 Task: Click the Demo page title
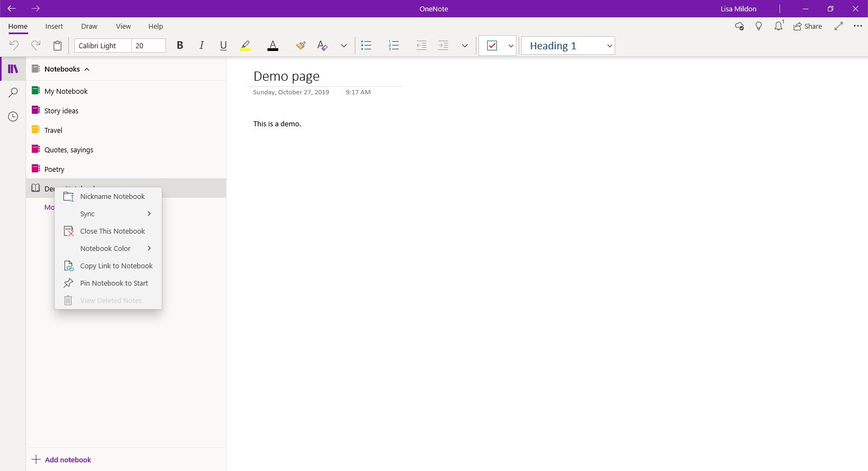click(286, 76)
